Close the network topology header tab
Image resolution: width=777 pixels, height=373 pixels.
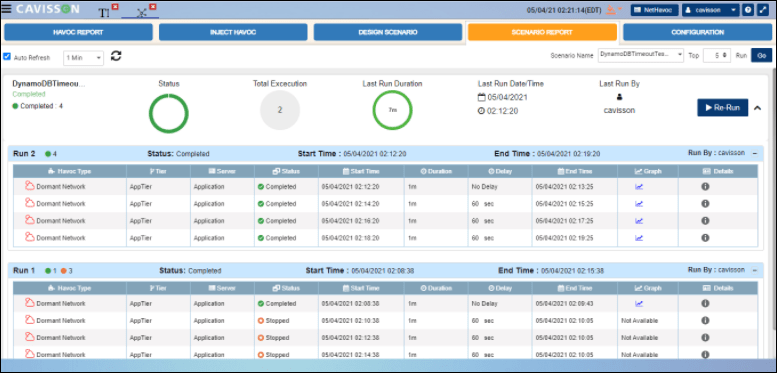[153, 6]
